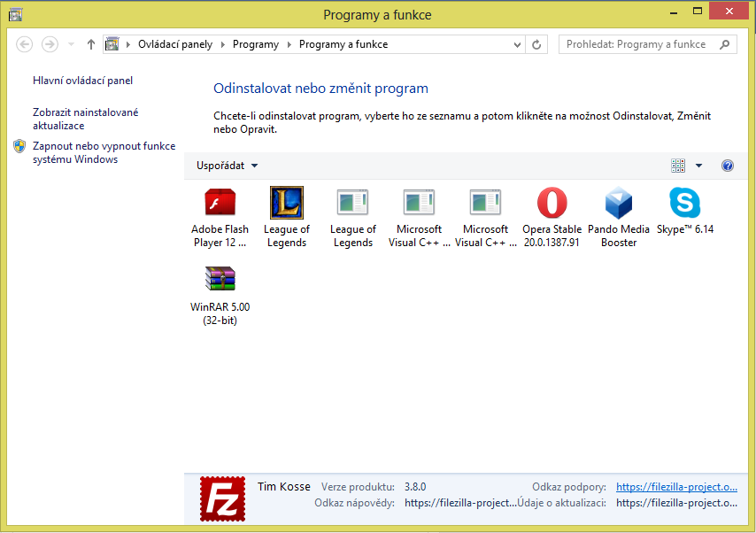This screenshot has width=756, height=533.
Task: Open Hlavní ovládací panel link
Action: point(82,81)
